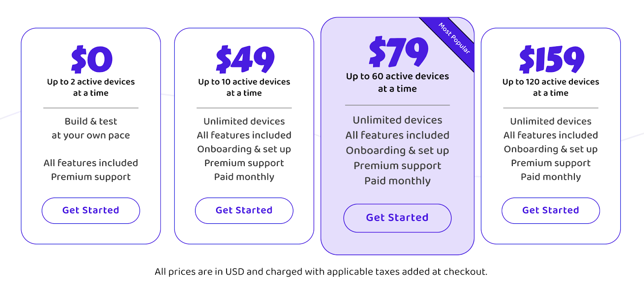Click Get Started under the $49 plan
The height and width of the screenshot is (286, 644).
244,210
